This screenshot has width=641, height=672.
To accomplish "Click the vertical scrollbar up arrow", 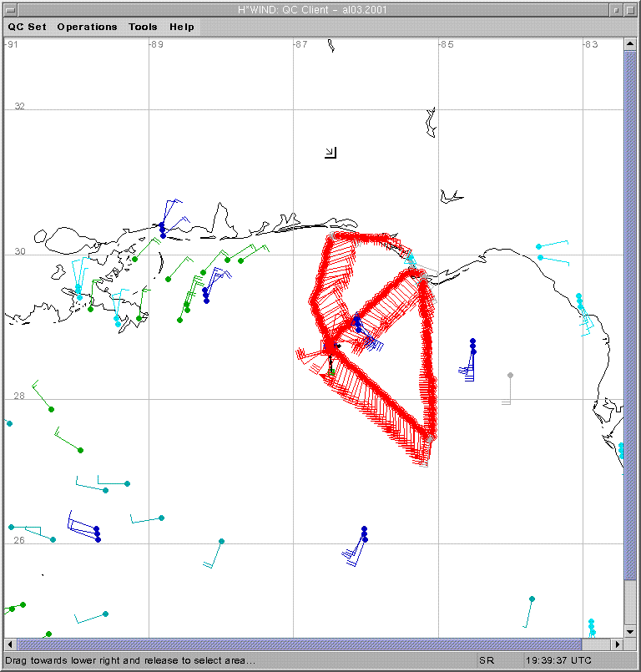I will coord(630,44).
